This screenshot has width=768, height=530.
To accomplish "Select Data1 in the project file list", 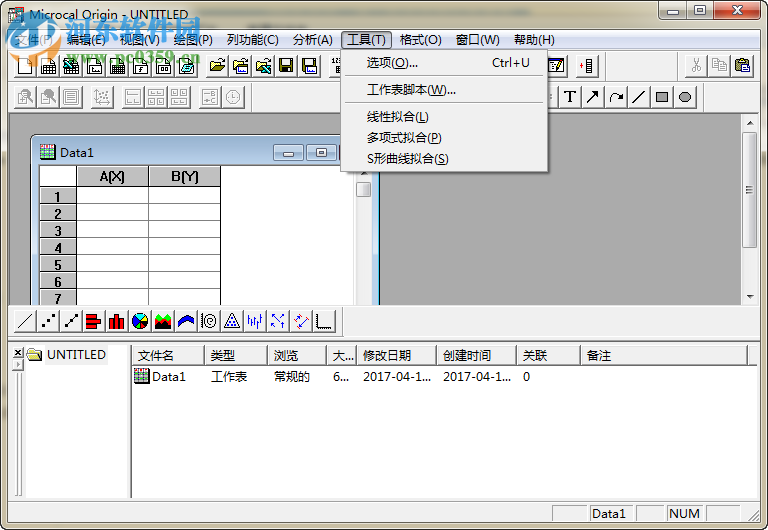I will [x=168, y=377].
